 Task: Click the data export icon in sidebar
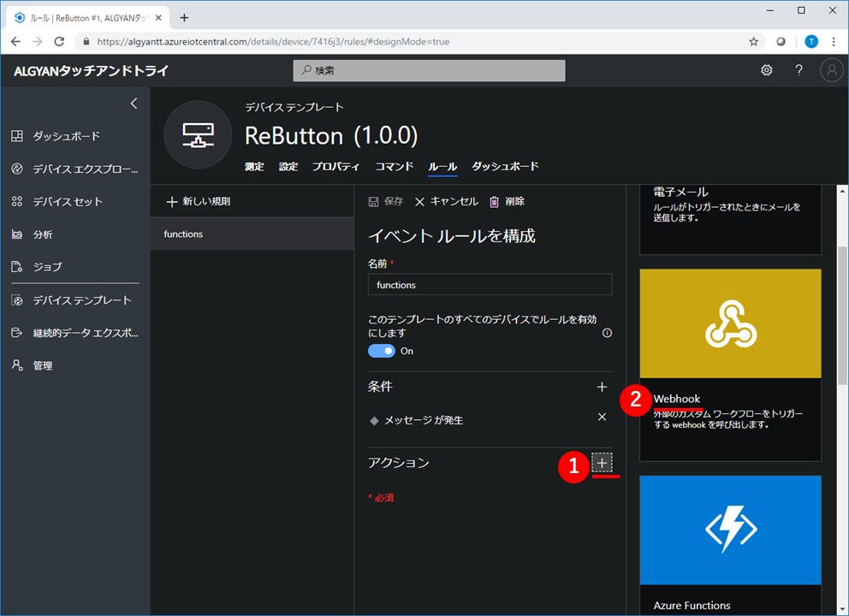pyautogui.click(x=17, y=333)
